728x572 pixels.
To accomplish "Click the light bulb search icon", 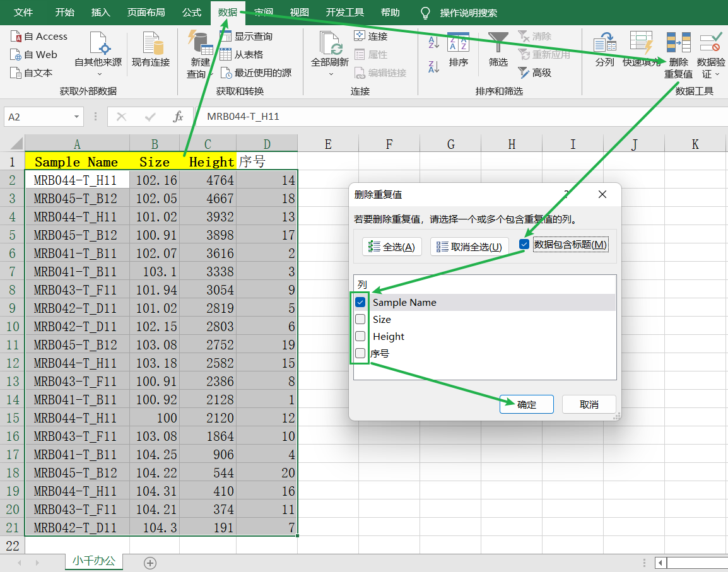I will pyautogui.click(x=425, y=13).
